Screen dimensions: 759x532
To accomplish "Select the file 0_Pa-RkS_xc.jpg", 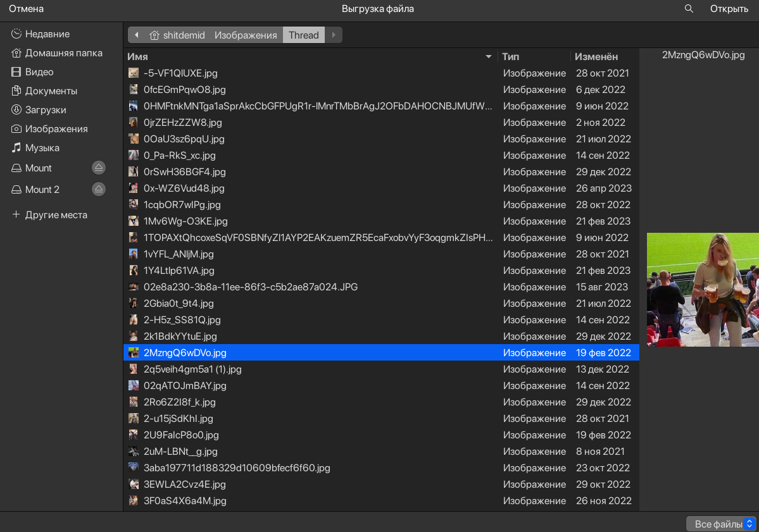I will pyautogui.click(x=180, y=156).
